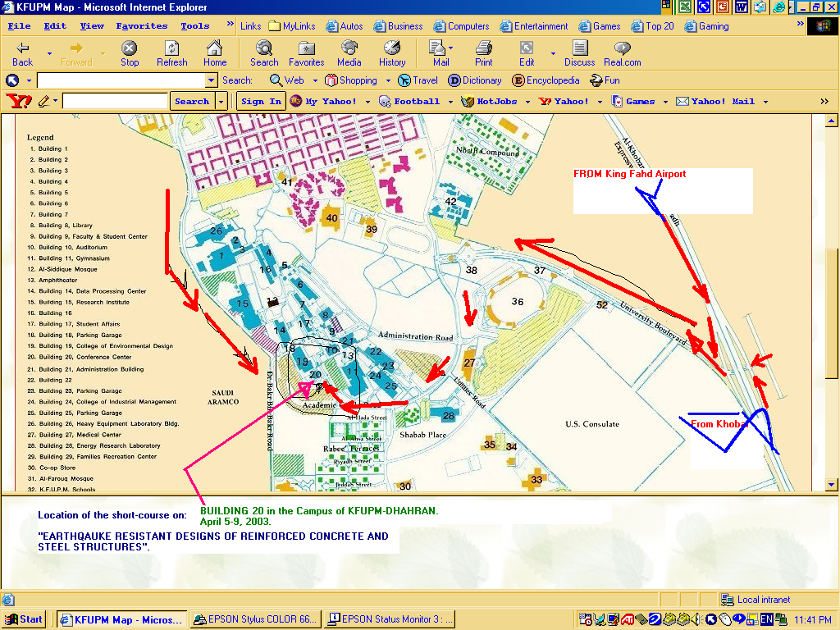Open the Favorites menu
The width and height of the screenshot is (840, 630).
(x=141, y=26)
